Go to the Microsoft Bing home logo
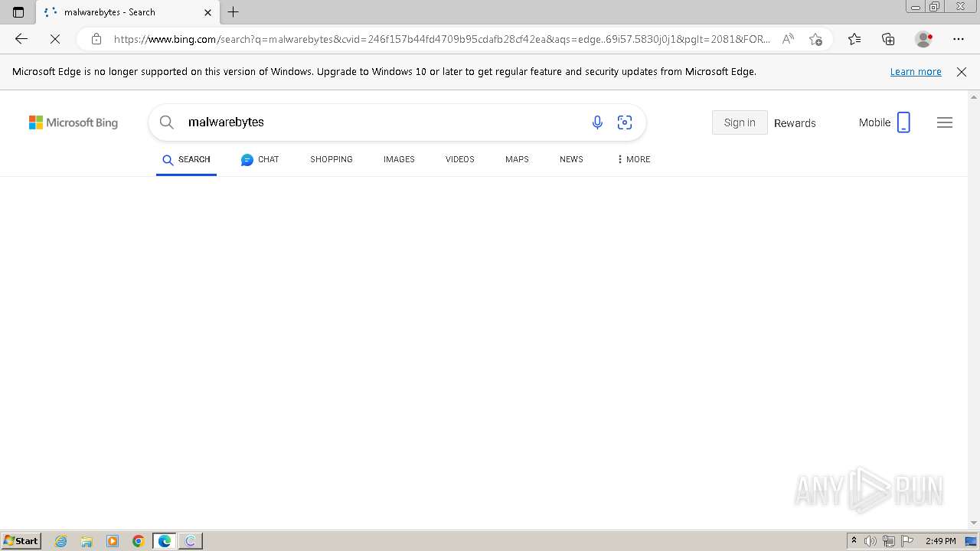The image size is (980, 551). pos(73,122)
